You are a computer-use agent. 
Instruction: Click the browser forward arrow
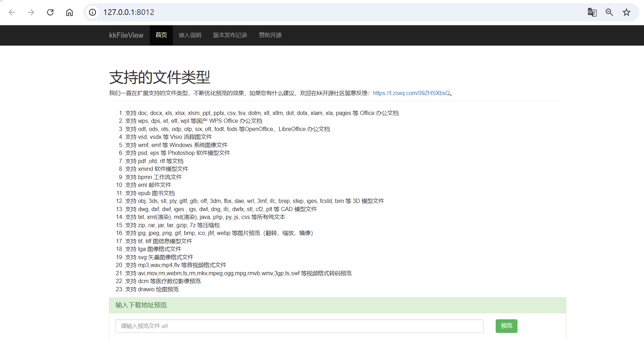pyautogui.click(x=31, y=12)
